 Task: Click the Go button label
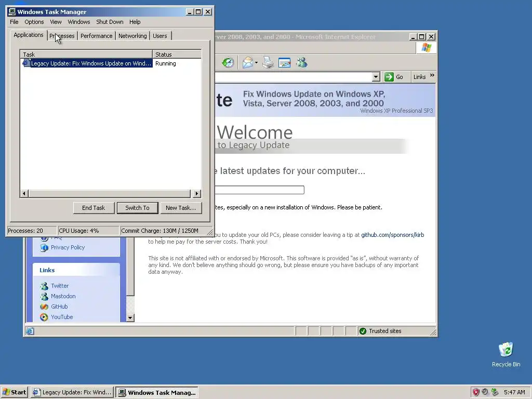(400, 77)
